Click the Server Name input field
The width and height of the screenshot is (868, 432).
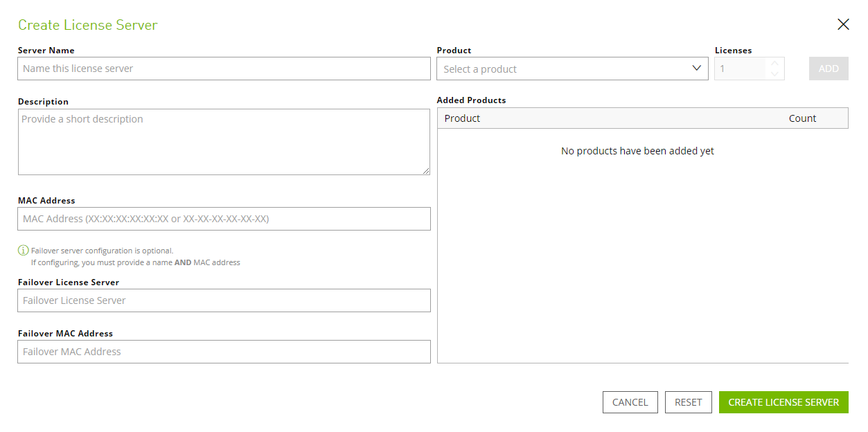tap(224, 68)
